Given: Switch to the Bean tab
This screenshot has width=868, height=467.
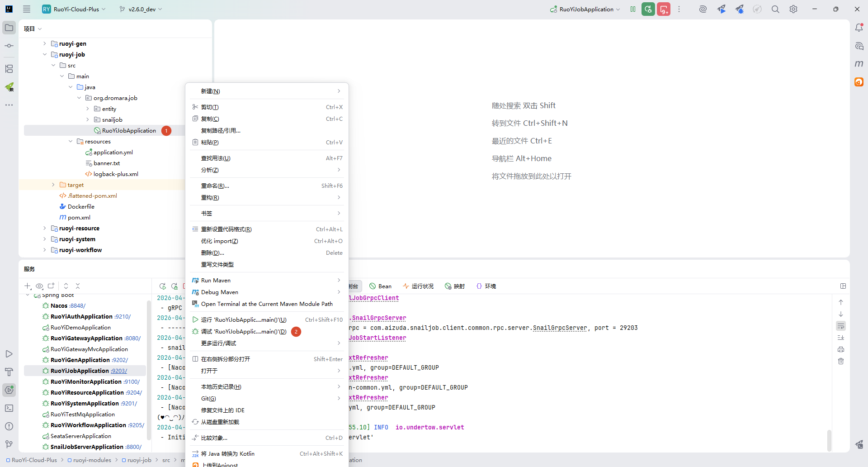Looking at the screenshot, I should pos(380,286).
